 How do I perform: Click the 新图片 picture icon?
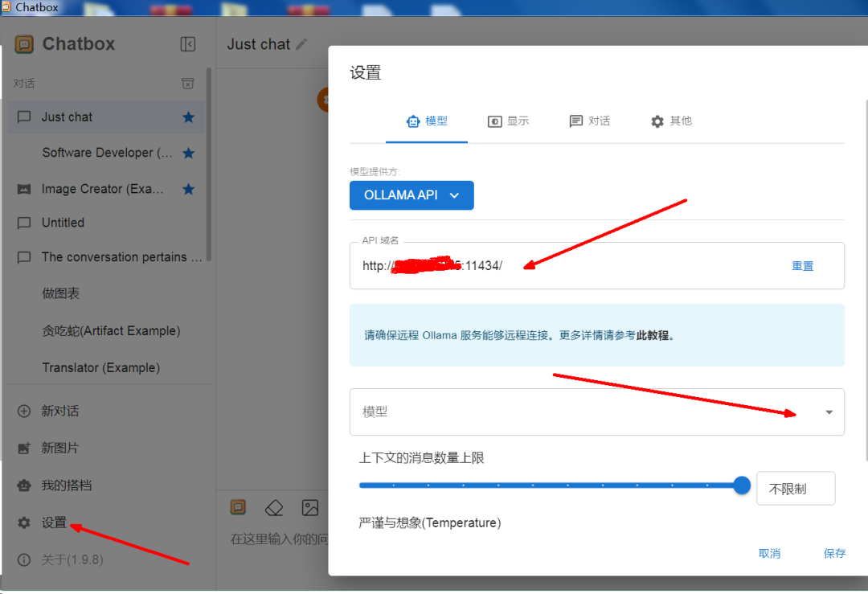pos(24,448)
